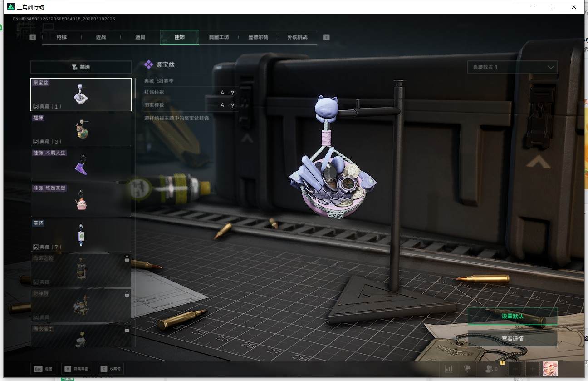Click the charm list scrollbar
Image resolution: width=588 pixels, height=381 pixels.
tap(135, 213)
